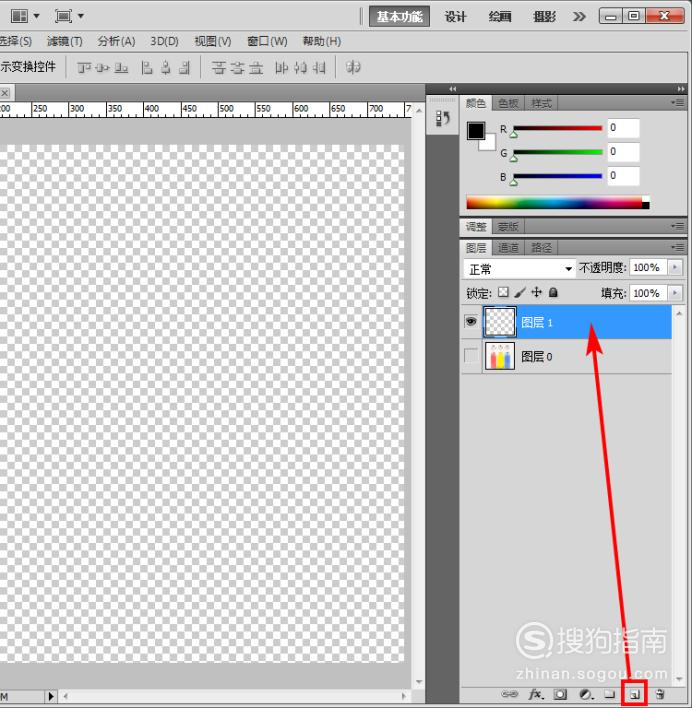Hide 图层 1 with eye icon
Screen dimensions: 692x708
(471, 321)
